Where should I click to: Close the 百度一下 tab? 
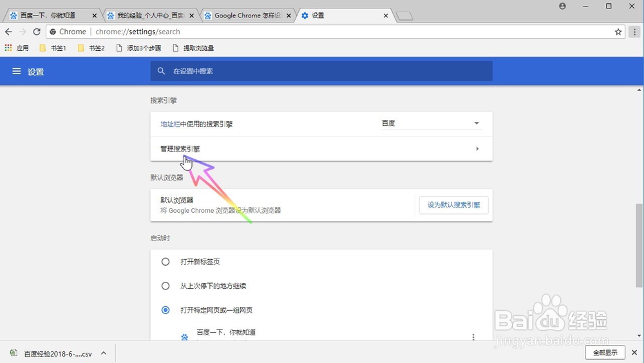pyautogui.click(x=95, y=15)
